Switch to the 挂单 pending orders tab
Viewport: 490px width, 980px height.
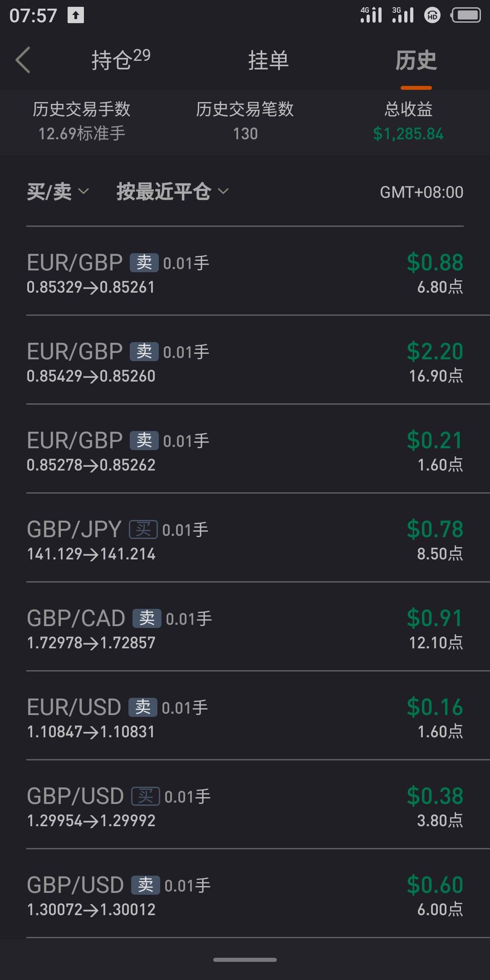[x=268, y=60]
